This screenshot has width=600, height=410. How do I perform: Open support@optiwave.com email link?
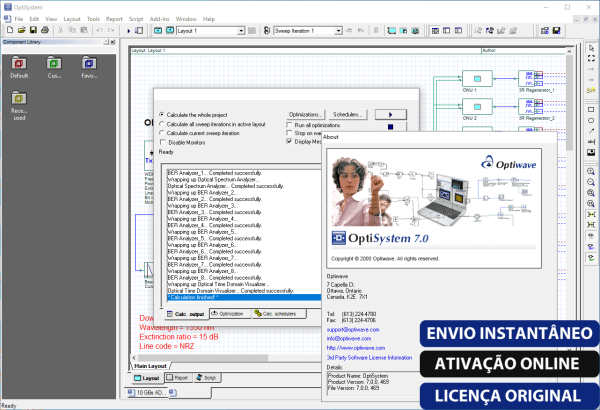[353, 330]
